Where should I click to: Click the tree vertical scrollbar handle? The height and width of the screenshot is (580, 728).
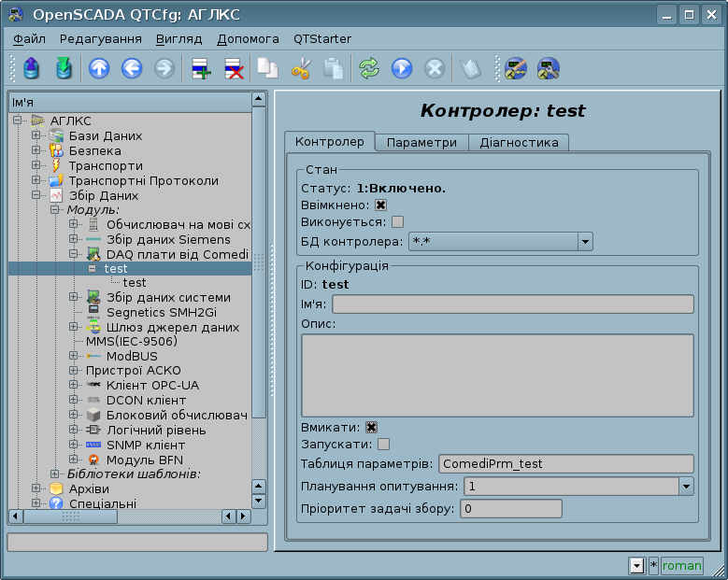click(259, 262)
